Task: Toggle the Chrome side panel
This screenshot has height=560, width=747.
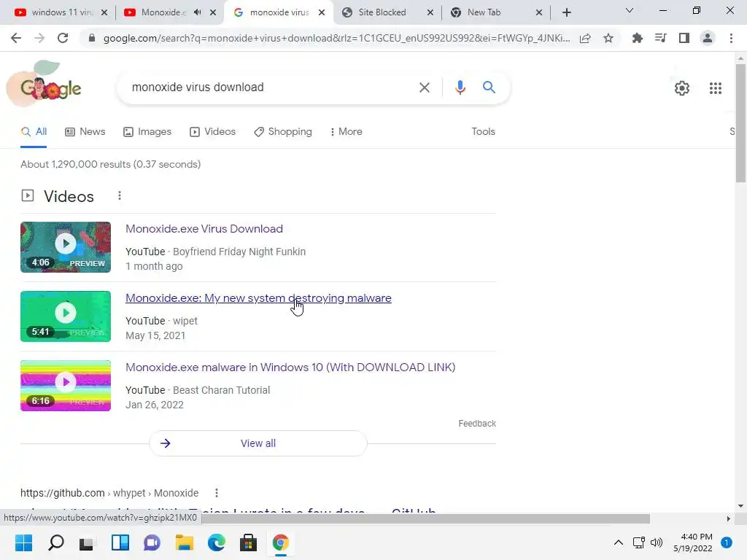Action: pos(684,38)
